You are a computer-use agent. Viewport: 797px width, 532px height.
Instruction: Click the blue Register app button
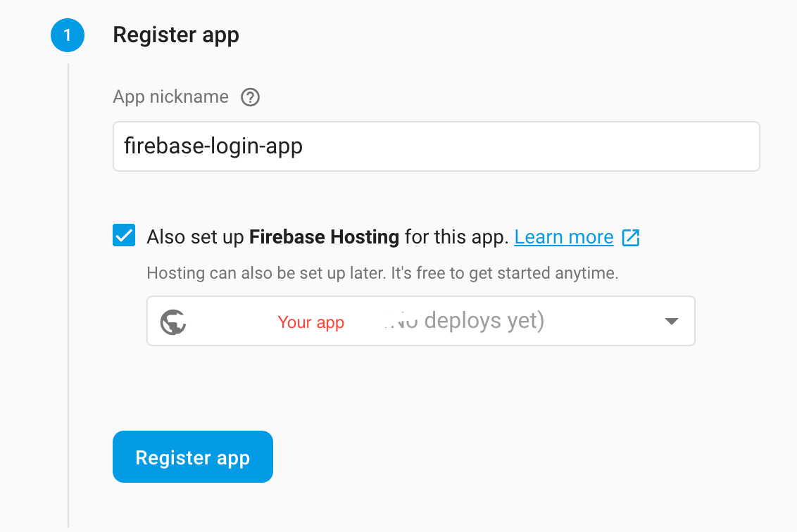(x=193, y=457)
